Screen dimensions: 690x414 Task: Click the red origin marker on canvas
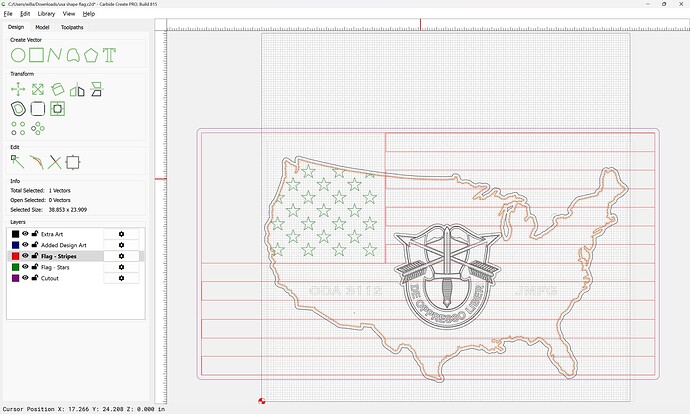[261, 401]
